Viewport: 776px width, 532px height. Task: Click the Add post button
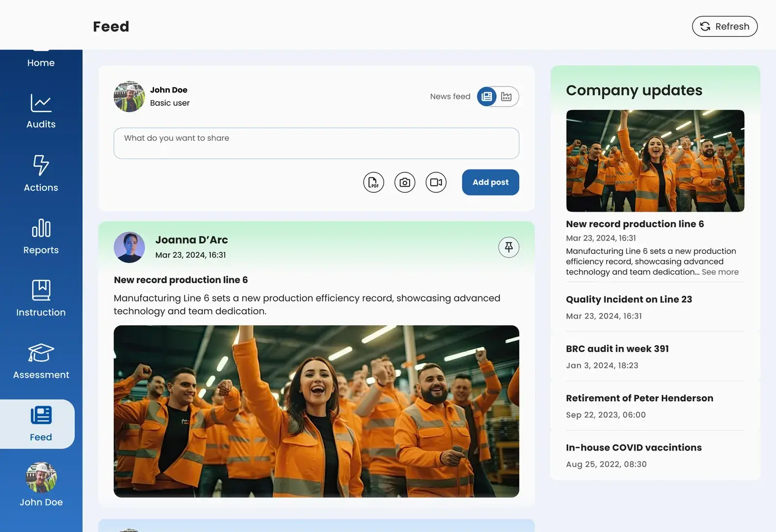point(491,182)
